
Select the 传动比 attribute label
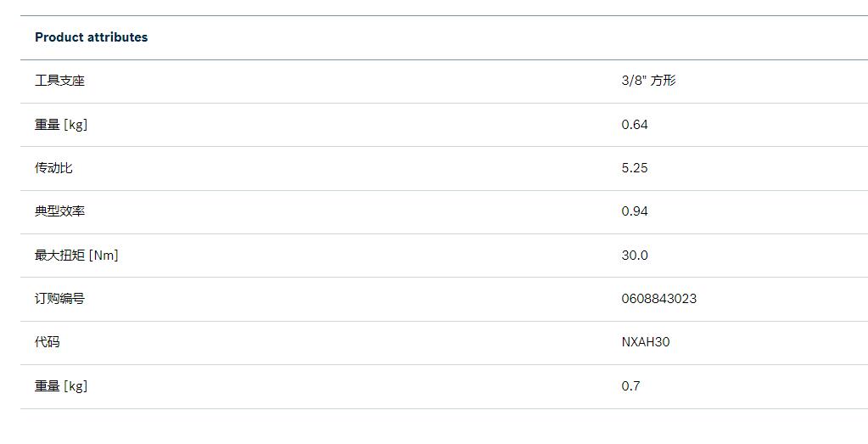coord(53,168)
